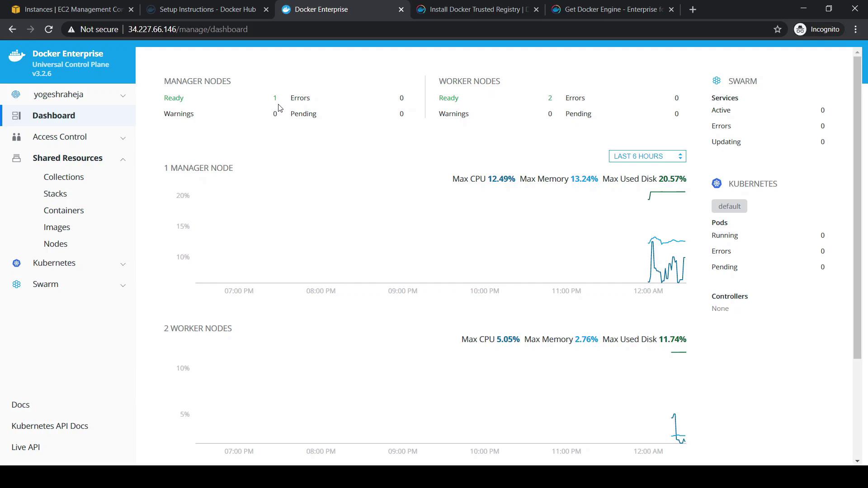The image size is (868, 488).
Task: Click the Docker whale logo icon
Action: pyautogui.click(x=17, y=56)
